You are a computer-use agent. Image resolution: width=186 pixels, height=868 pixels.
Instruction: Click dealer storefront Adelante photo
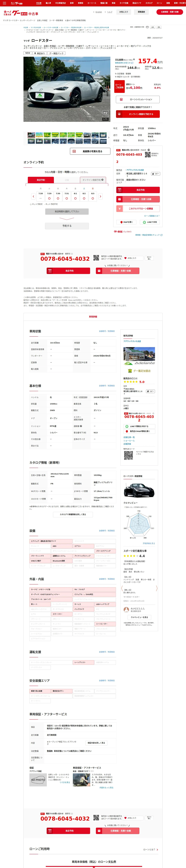click(139, 356)
